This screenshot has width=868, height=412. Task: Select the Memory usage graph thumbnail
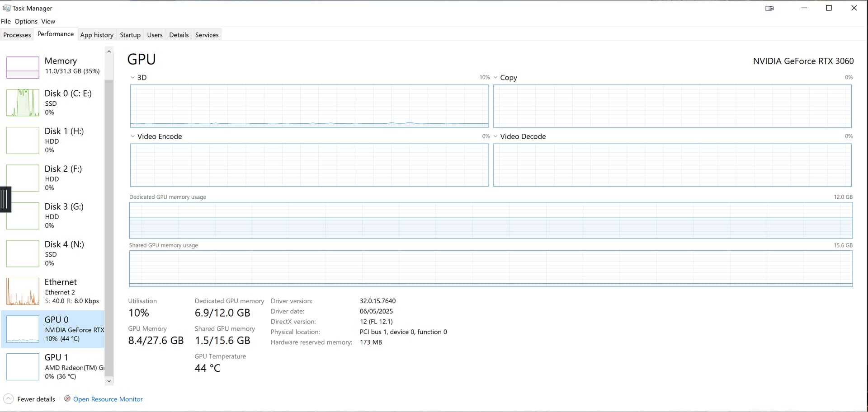pos(23,67)
